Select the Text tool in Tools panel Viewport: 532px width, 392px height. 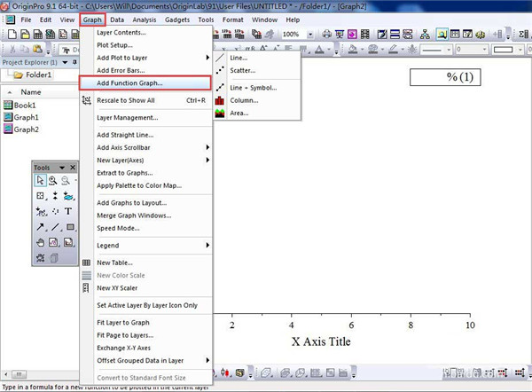point(68,211)
